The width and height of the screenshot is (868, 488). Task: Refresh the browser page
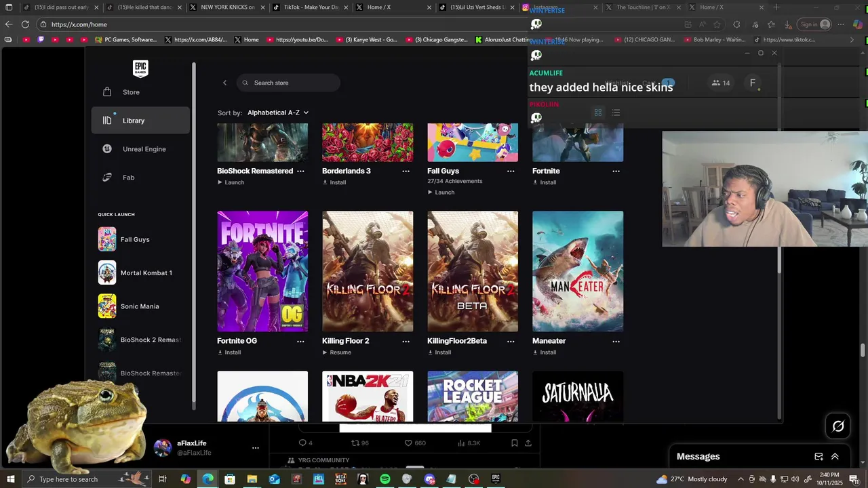(x=25, y=24)
